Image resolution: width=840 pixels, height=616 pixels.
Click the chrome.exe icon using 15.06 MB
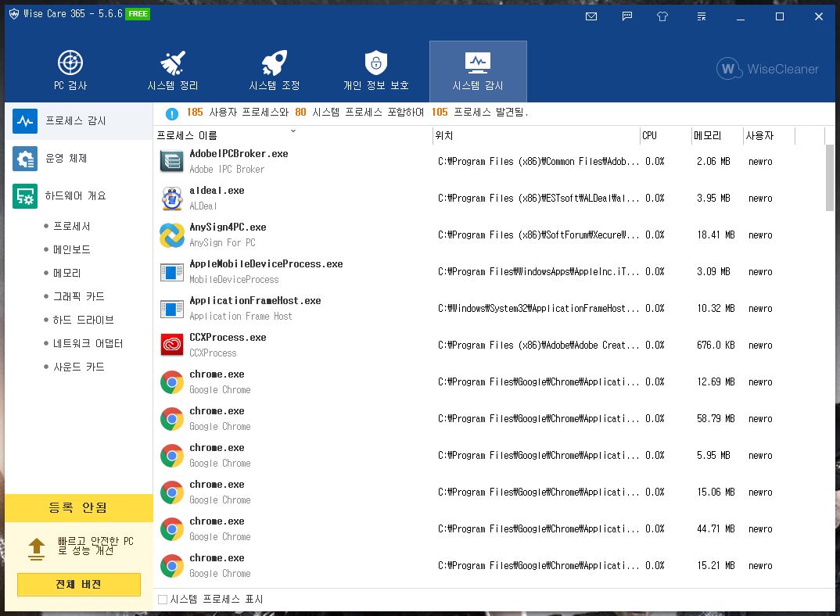click(x=172, y=492)
